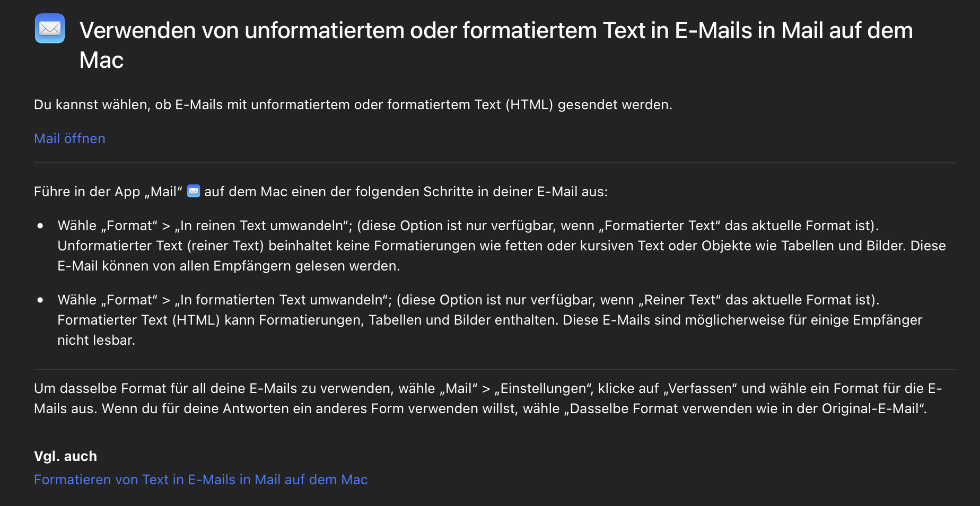Click the intro sentence starting "Du kannst wählen"
The image size is (980, 506).
(x=353, y=104)
